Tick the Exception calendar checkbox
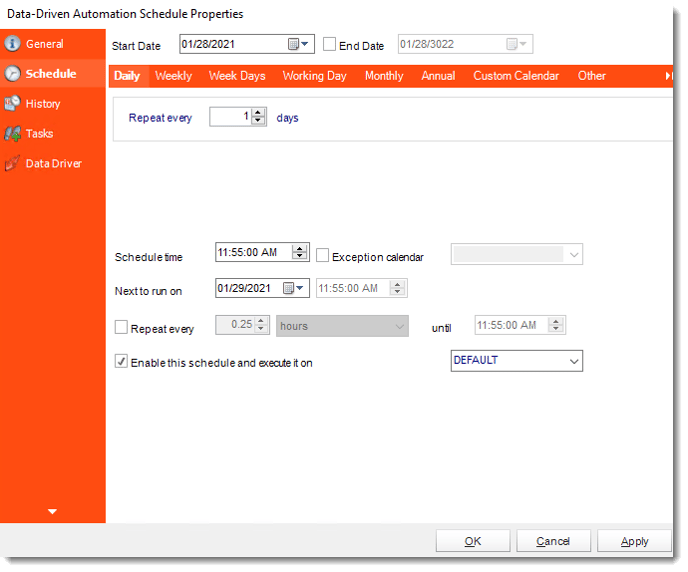Screen dimensions: 688x572 click(322, 255)
